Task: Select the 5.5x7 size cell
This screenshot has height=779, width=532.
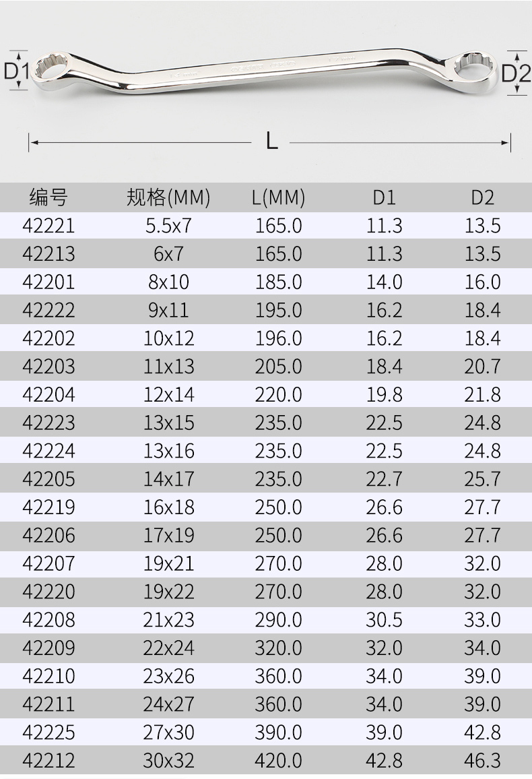Action: [x=168, y=226]
